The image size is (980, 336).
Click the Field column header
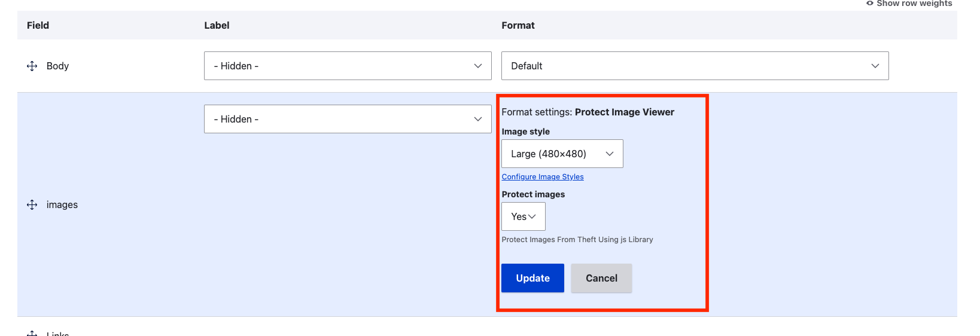click(38, 25)
